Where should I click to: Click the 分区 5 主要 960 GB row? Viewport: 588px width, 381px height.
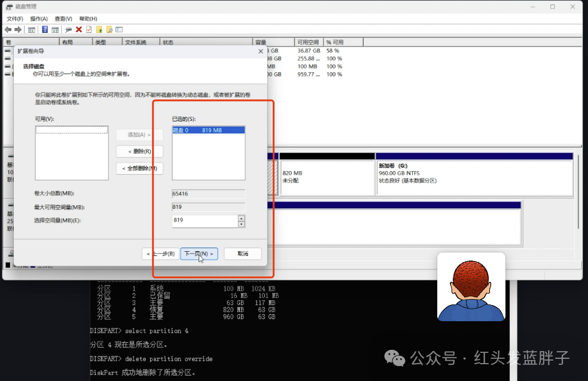(x=186, y=317)
